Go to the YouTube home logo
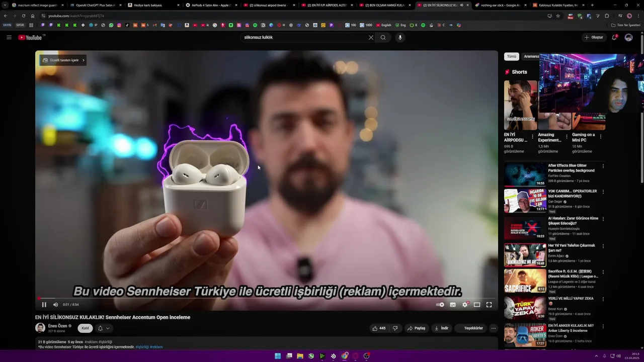The image size is (644, 362). pos(31,37)
